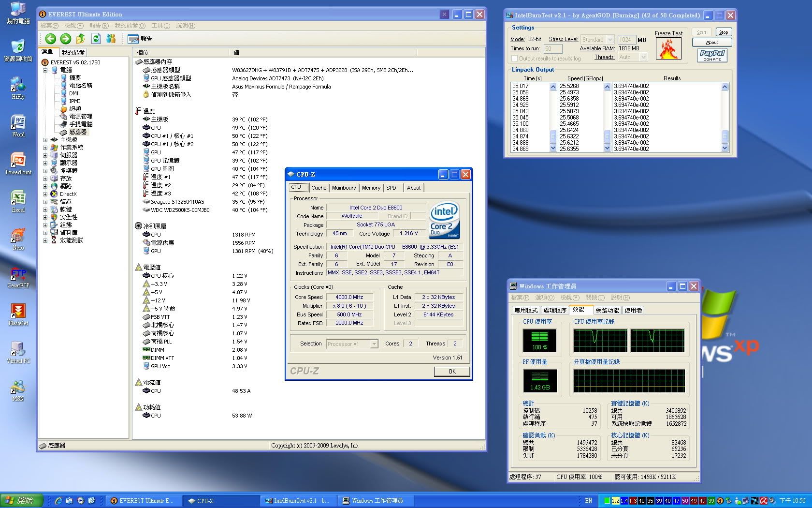Expand the 作業系統 node in EVEREST tree
This screenshot has height=508, width=812.
click(x=45, y=148)
